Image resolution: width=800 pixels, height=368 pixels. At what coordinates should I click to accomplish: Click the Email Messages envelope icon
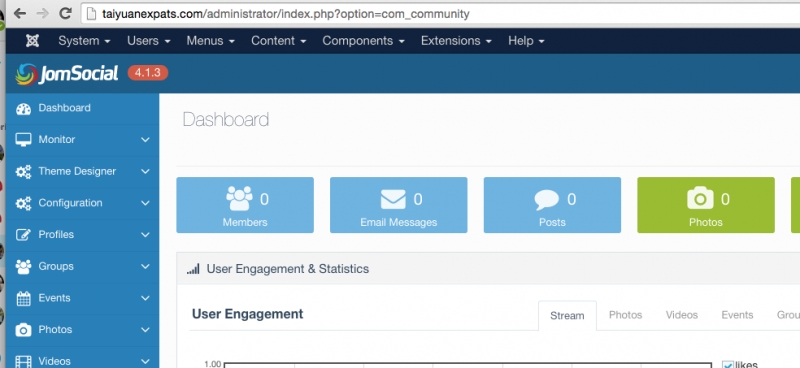pos(393,199)
